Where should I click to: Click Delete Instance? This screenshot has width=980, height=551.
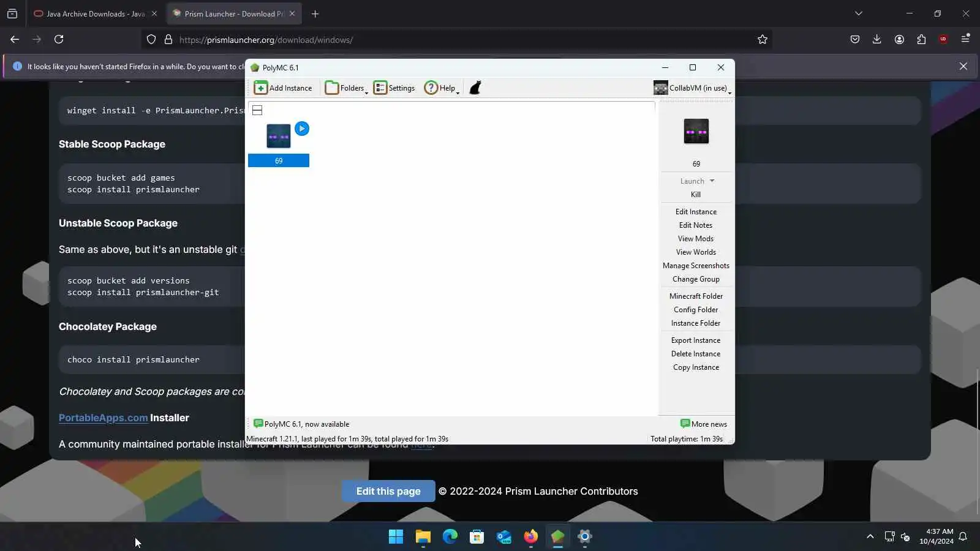696,354
